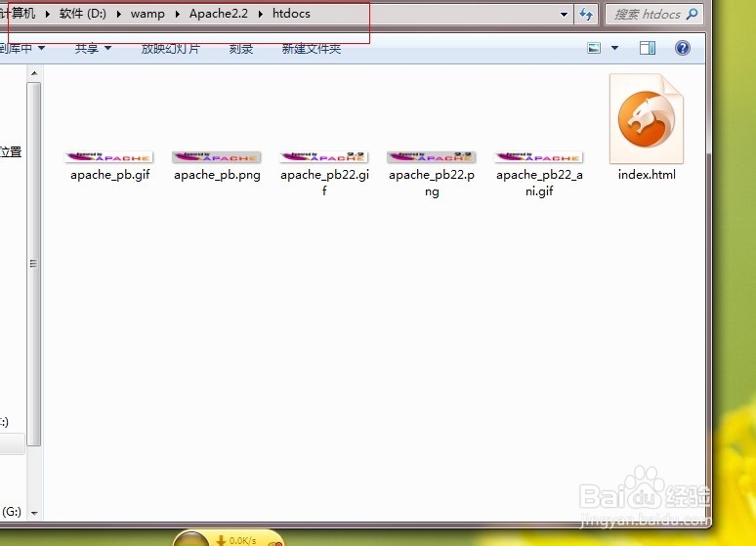Image resolution: width=756 pixels, height=546 pixels.
Task: Select the index.html file icon
Action: point(647,118)
